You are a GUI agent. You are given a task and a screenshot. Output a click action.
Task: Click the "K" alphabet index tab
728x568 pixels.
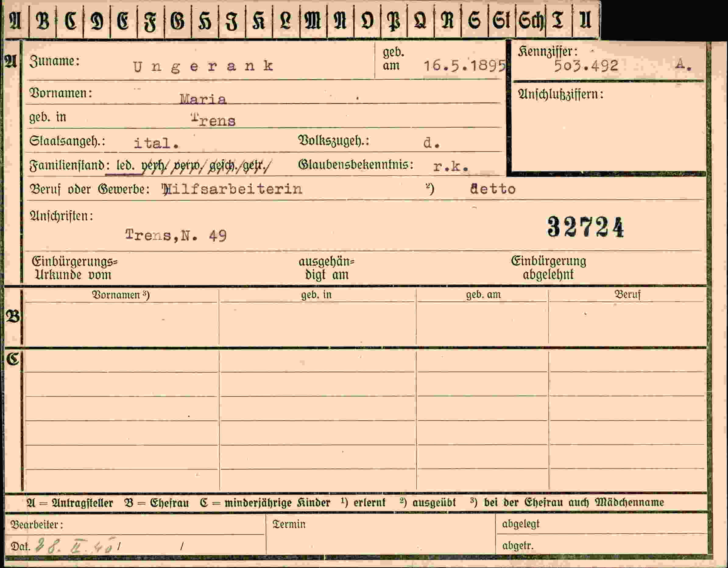pos(259,21)
